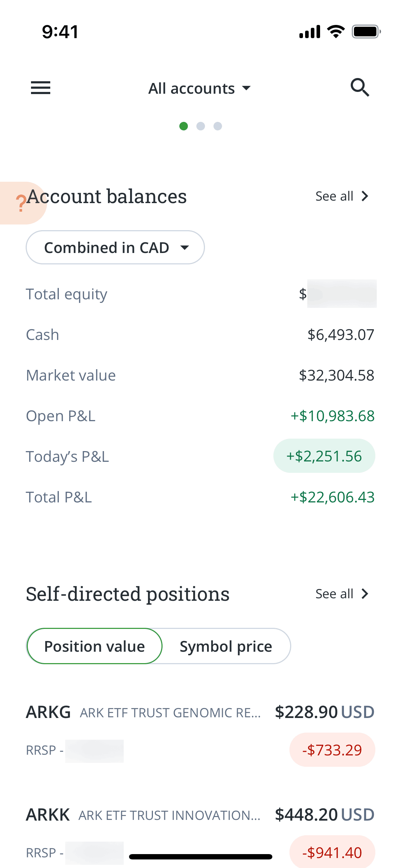Open the ARKK position row
The width and height of the screenshot is (401, 868).
coord(200,830)
